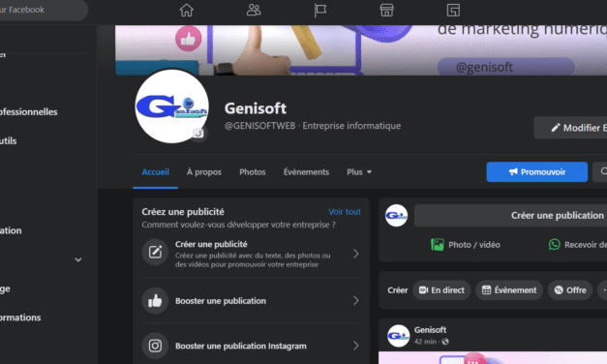Click the Genisoft page title
Viewport: 607px width, 364px height.
(256, 108)
